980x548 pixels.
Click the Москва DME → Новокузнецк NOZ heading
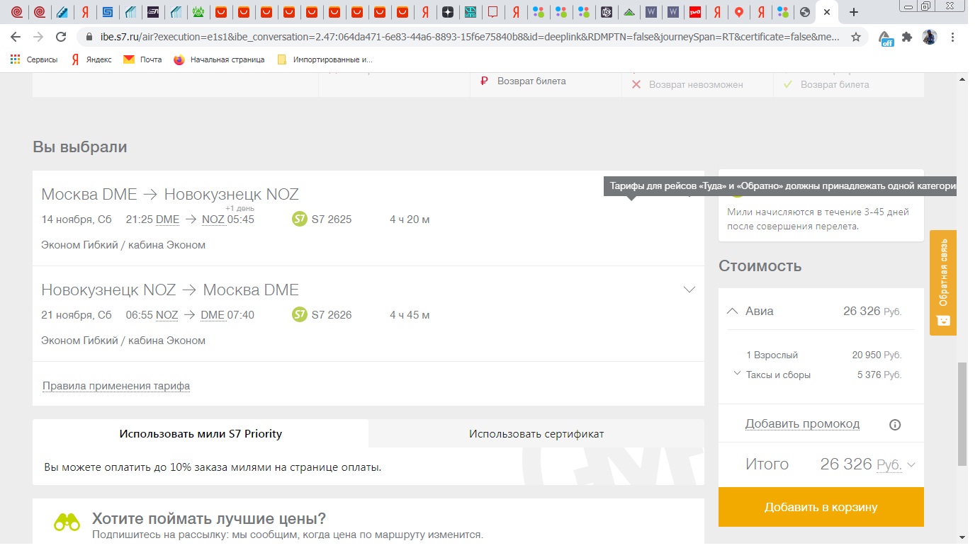[x=170, y=194]
